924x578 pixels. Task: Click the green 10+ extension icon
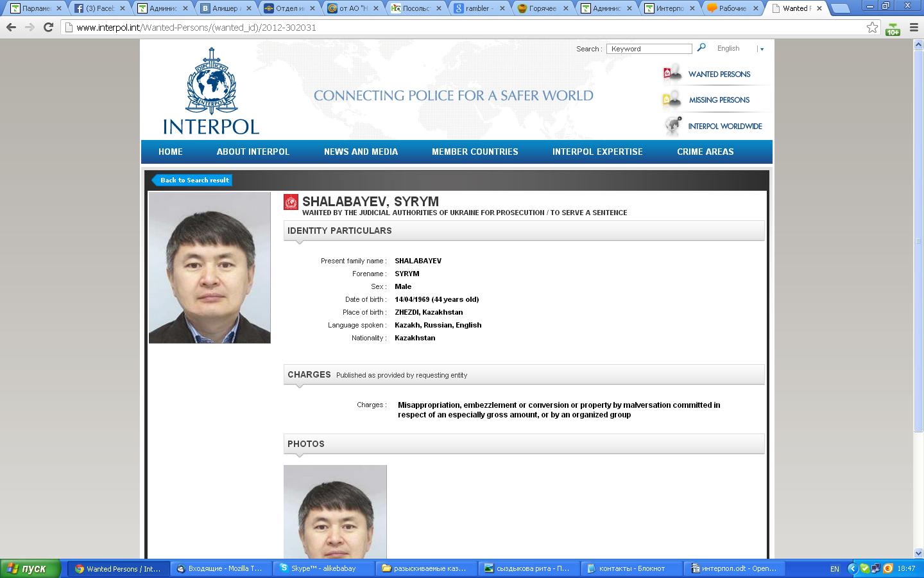click(893, 29)
